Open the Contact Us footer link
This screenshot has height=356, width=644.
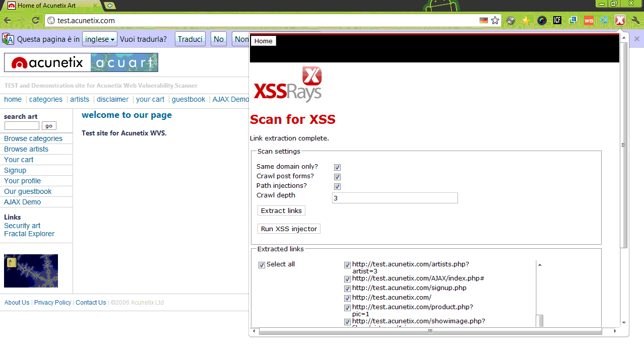[x=91, y=303]
